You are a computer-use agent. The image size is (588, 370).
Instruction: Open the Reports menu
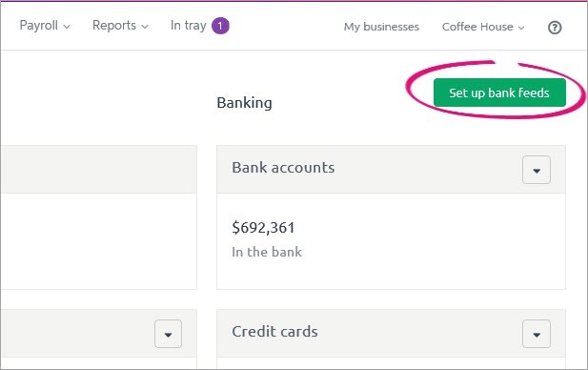click(x=120, y=26)
